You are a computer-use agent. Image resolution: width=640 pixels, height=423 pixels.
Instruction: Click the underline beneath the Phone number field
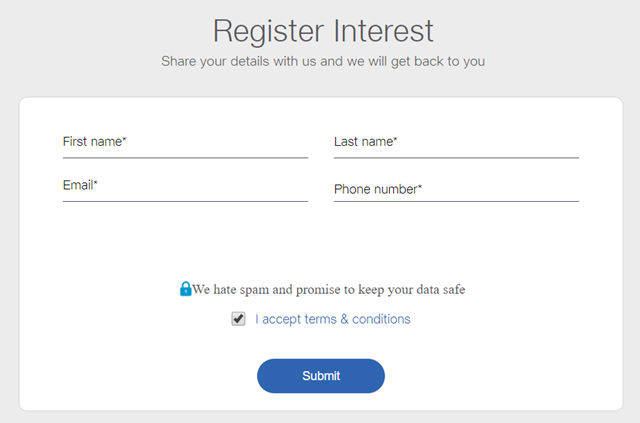click(456, 201)
